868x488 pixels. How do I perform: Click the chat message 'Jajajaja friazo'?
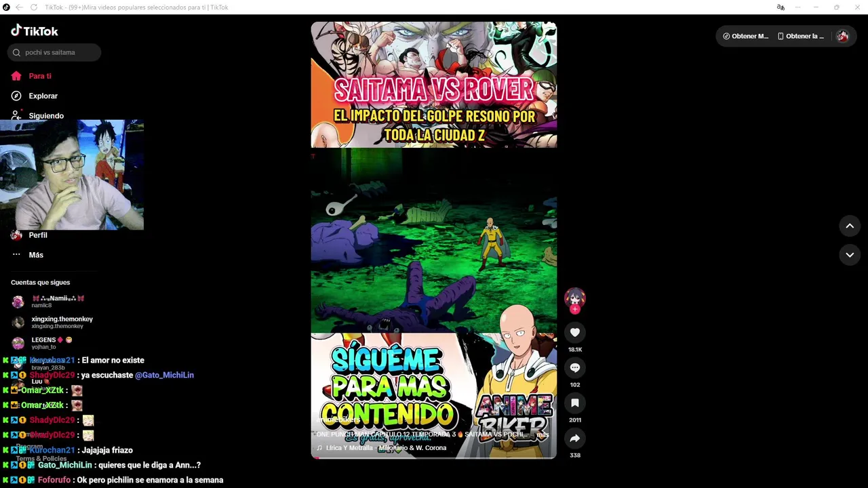pos(107,450)
